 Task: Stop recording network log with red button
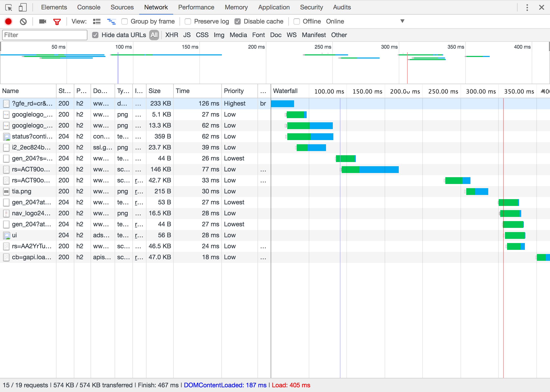(8, 21)
